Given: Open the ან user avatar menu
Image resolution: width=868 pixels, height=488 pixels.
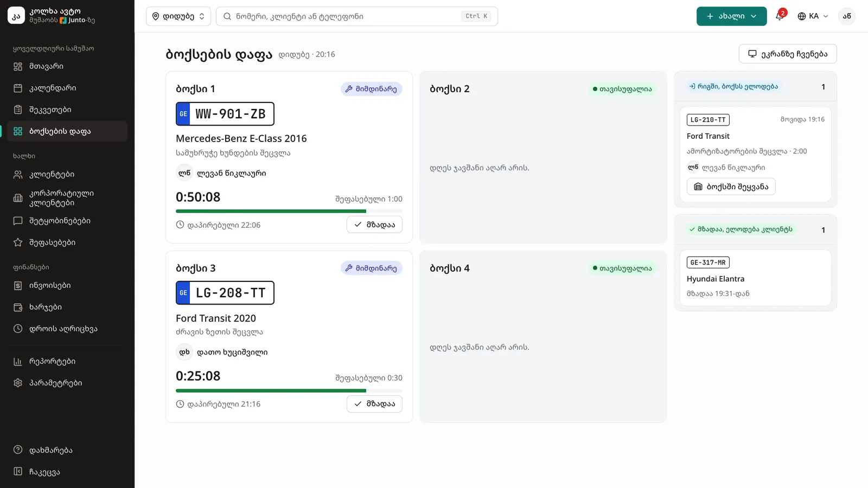Looking at the screenshot, I should click(x=847, y=16).
